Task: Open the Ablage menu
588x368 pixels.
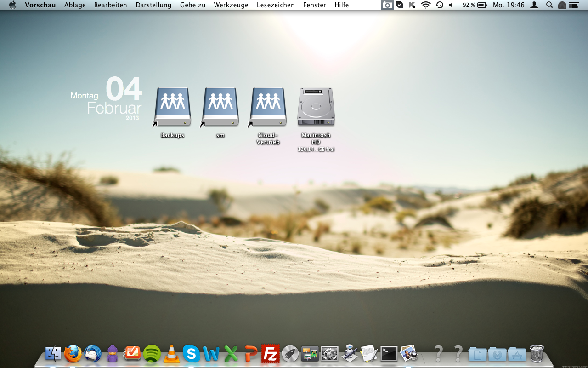Action: 74,5
